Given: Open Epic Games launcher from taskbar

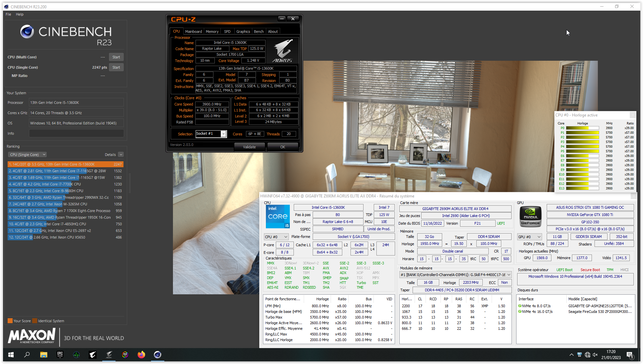Looking at the screenshot, I should (60, 355).
